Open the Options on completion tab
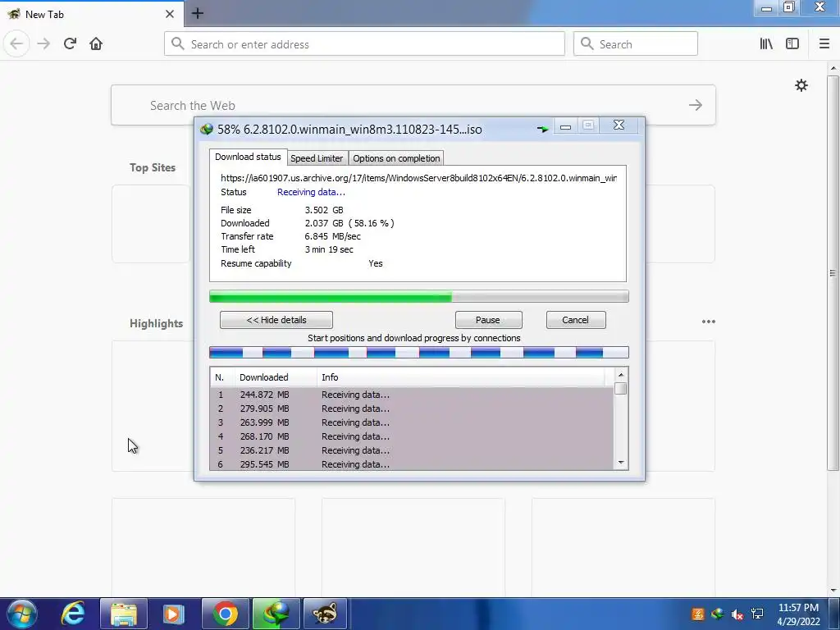 pos(396,158)
